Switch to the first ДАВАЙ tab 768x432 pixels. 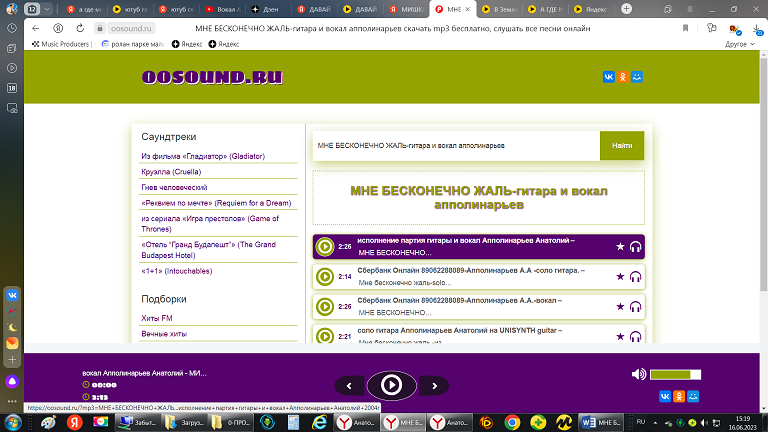314,9
